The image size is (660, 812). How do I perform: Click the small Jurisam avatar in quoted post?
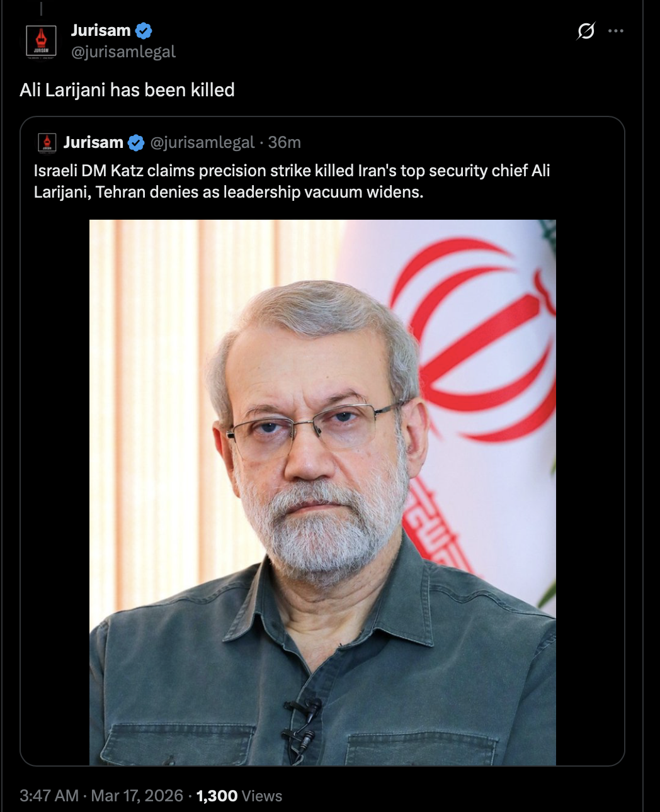point(47,142)
